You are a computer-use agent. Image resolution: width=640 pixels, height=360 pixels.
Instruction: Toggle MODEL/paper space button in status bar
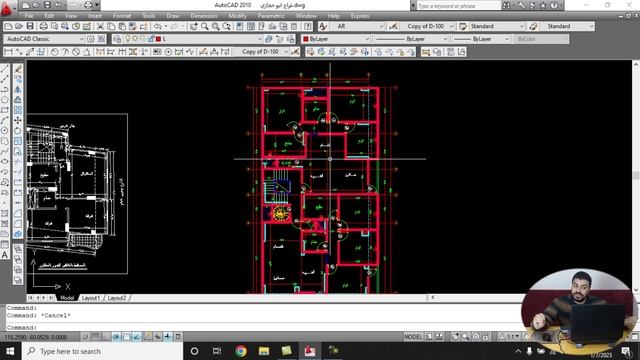[x=413, y=337]
